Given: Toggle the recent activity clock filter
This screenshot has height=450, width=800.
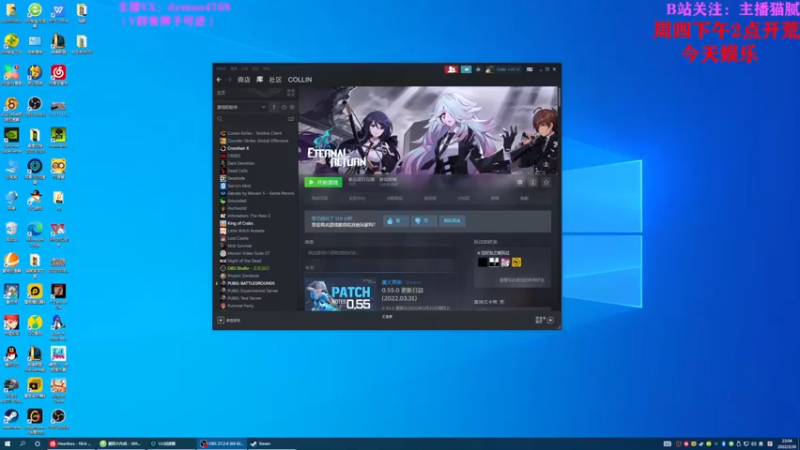Looking at the screenshot, I should (284, 107).
